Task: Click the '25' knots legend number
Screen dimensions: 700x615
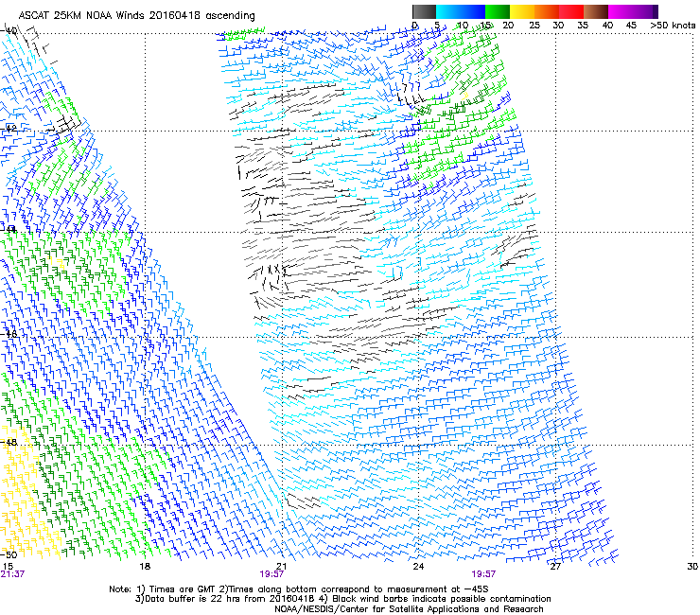Action: 534,26
